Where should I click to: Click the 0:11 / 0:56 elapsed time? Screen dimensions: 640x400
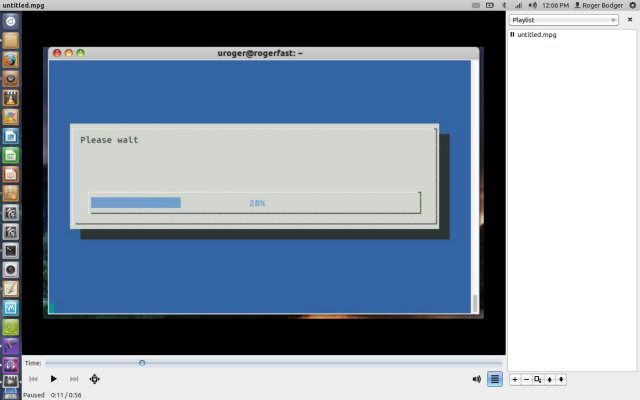[x=66, y=395]
